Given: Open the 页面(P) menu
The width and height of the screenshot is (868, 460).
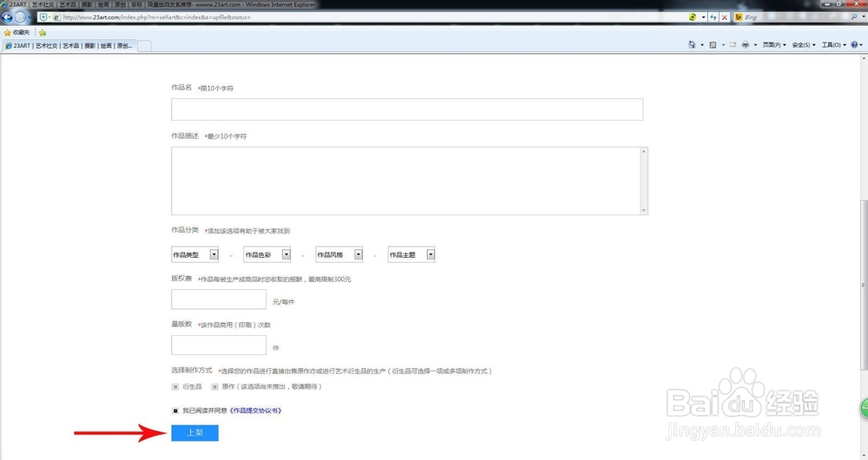Looking at the screenshot, I should (774, 45).
